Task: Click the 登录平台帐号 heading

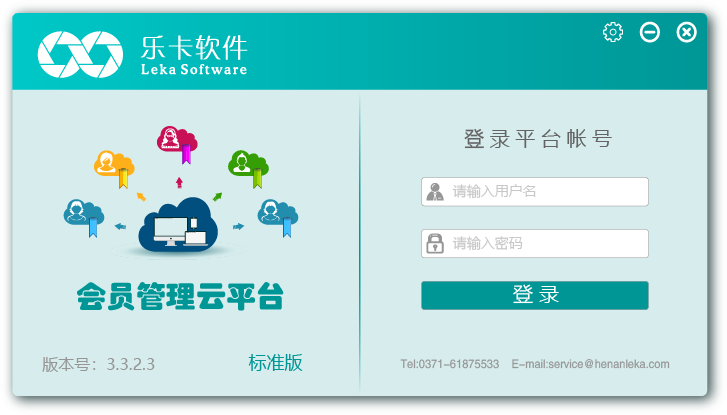Action: [538, 139]
